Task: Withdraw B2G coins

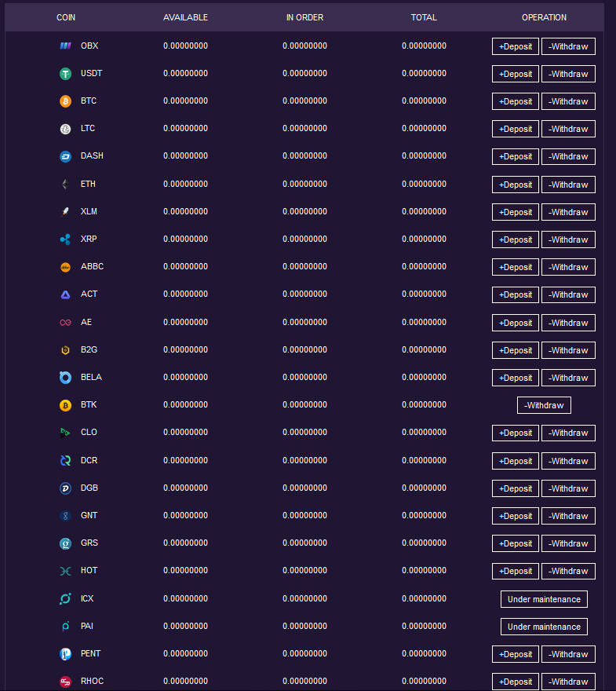Action: pos(568,350)
